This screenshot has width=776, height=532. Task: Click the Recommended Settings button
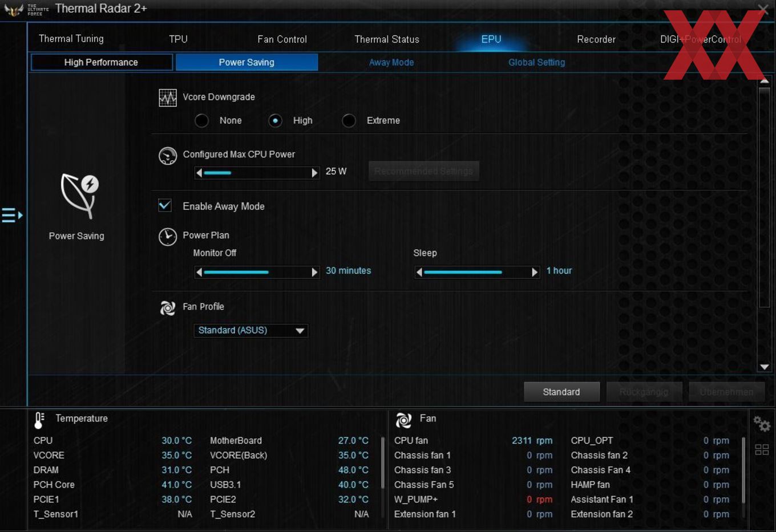[x=423, y=171]
